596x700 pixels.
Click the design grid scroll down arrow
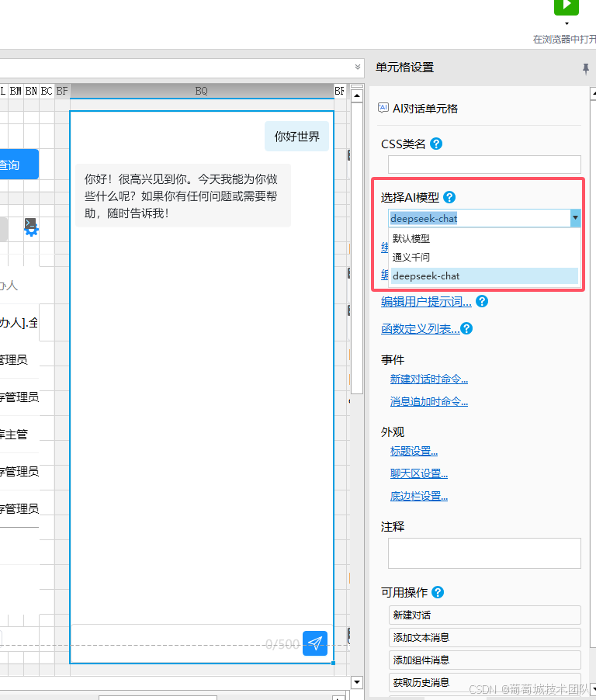[x=357, y=682]
